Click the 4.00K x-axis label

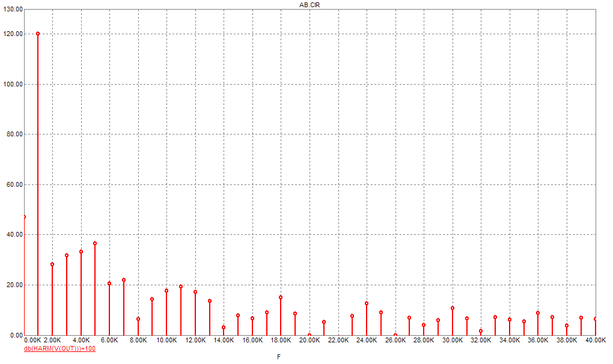81,340
